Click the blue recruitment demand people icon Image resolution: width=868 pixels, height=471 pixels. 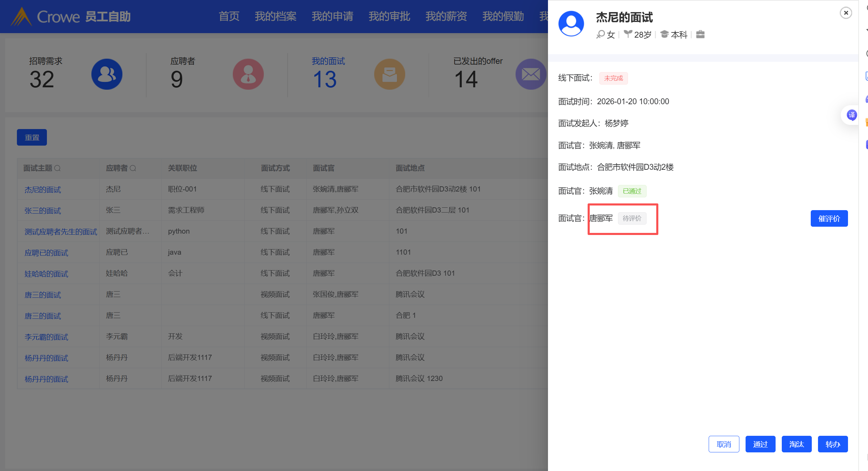point(107,74)
